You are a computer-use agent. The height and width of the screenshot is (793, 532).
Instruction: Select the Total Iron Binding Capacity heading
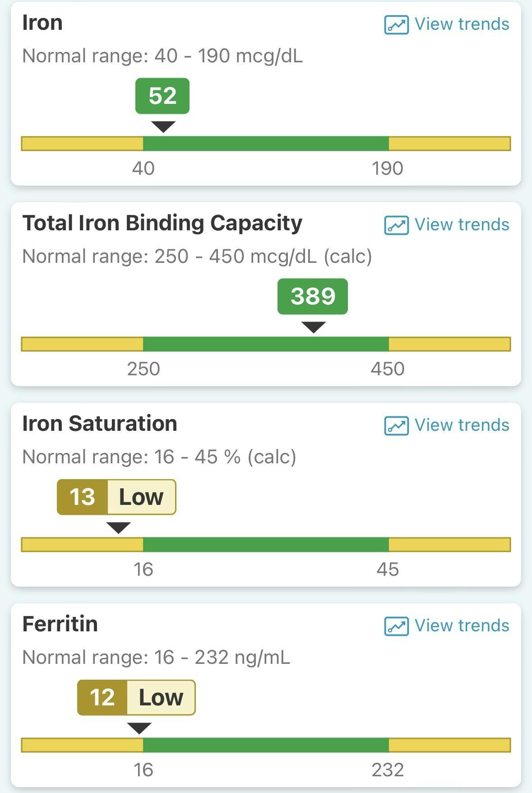click(162, 223)
